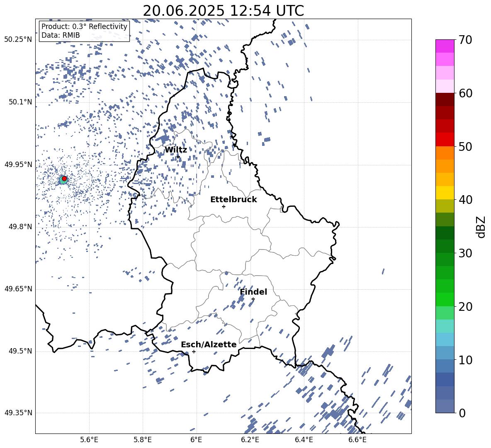The height and width of the screenshot is (448, 491).
Task: Click the 49.8°N latitude label
Action: pos(20,227)
